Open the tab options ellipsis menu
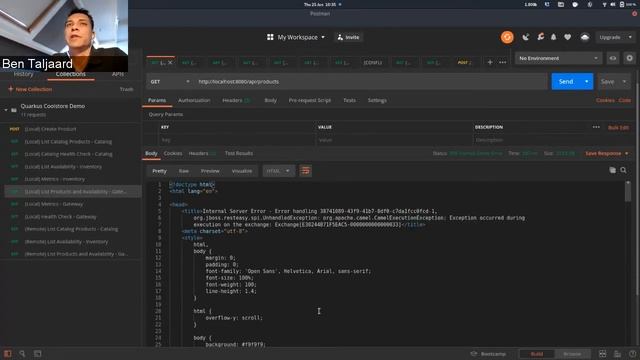 (502, 62)
